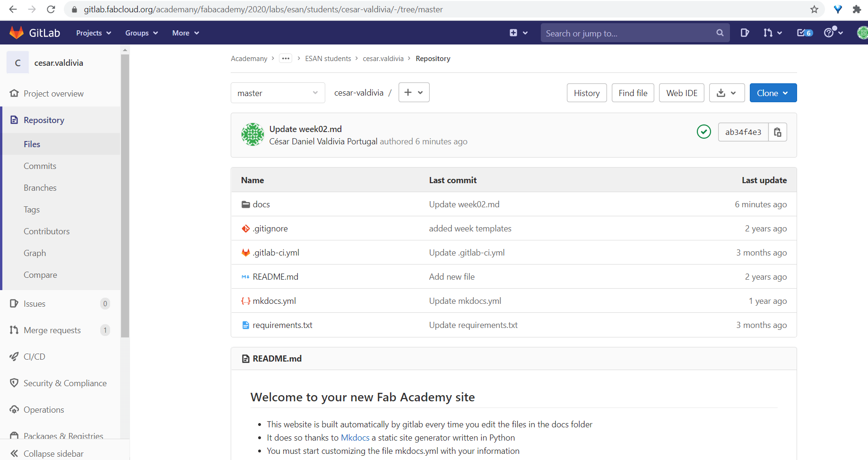The height and width of the screenshot is (460, 868).
Task: Open the browser extensions puzzle icon
Action: click(x=857, y=9)
